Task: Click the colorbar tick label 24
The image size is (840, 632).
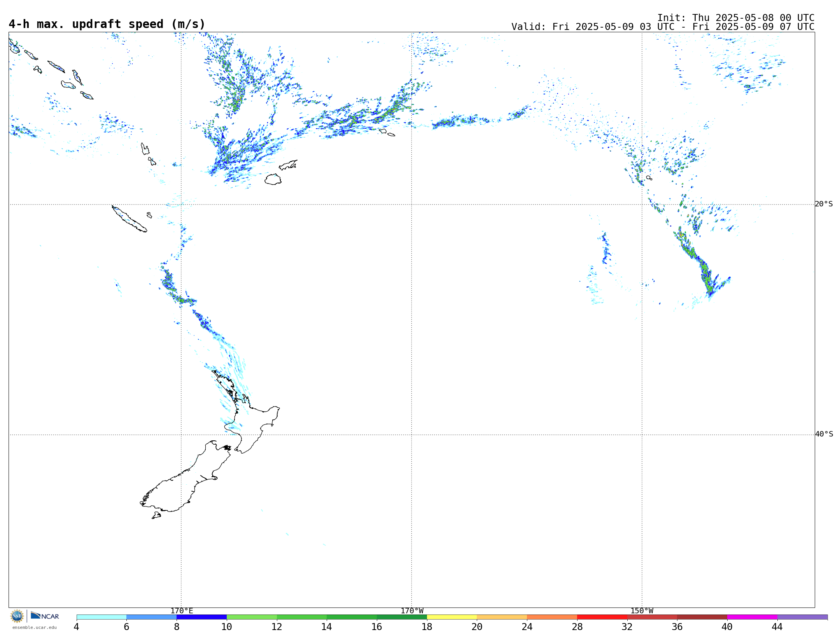Action: pos(527,627)
